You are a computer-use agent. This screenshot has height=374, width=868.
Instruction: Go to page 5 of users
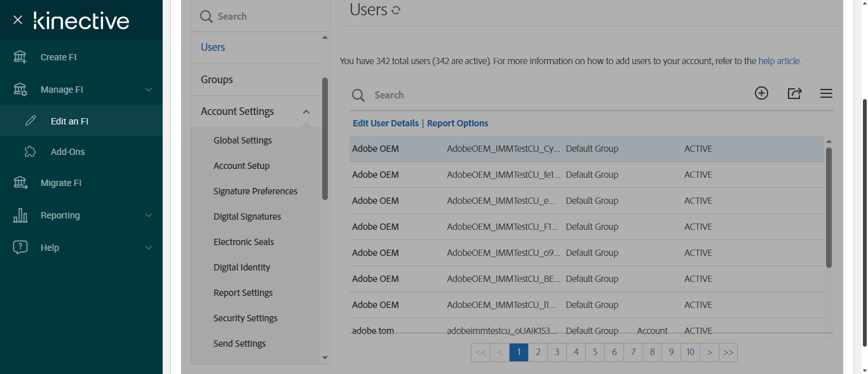click(x=595, y=352)
